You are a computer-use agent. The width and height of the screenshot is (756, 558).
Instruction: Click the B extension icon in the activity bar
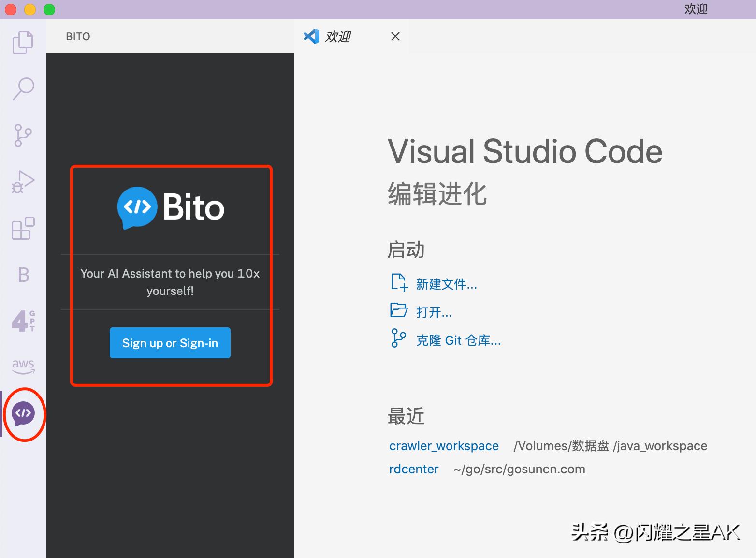23,275
